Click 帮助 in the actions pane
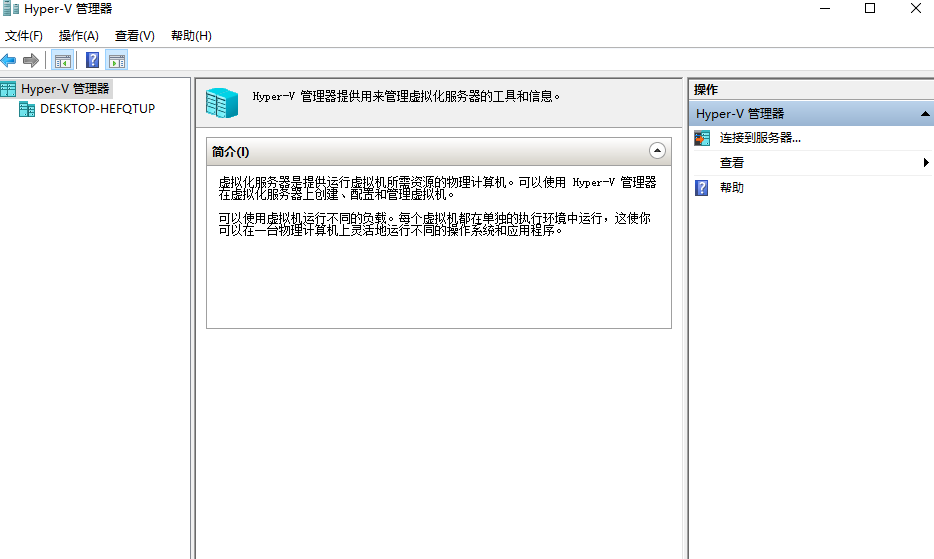The image size is (934, 559). click(x=731, y=188)
